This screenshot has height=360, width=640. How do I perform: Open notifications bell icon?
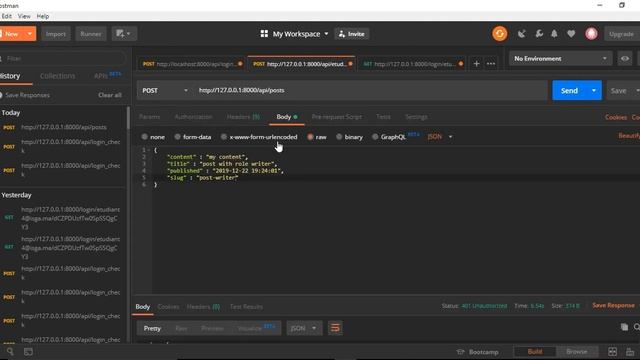click(554, 34)
